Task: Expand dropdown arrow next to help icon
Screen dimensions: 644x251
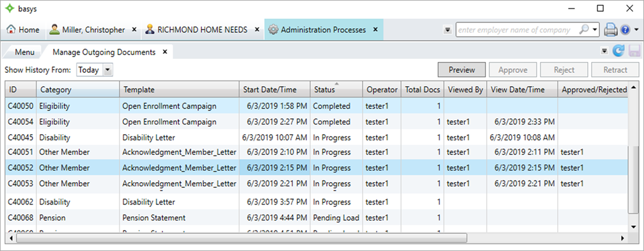Action: coord(636,30)
